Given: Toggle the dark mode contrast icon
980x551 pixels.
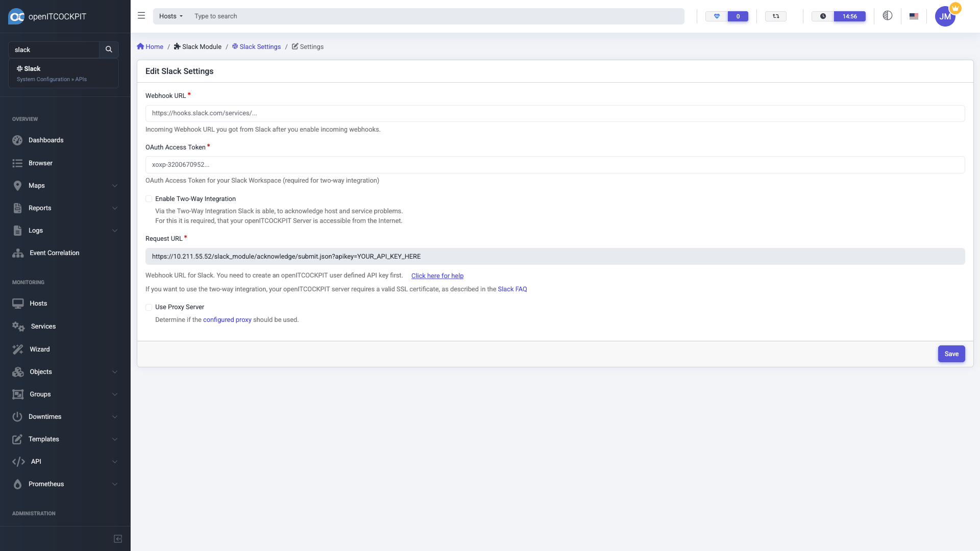Looking at the screenshot, I should click(x=888, y=16).
